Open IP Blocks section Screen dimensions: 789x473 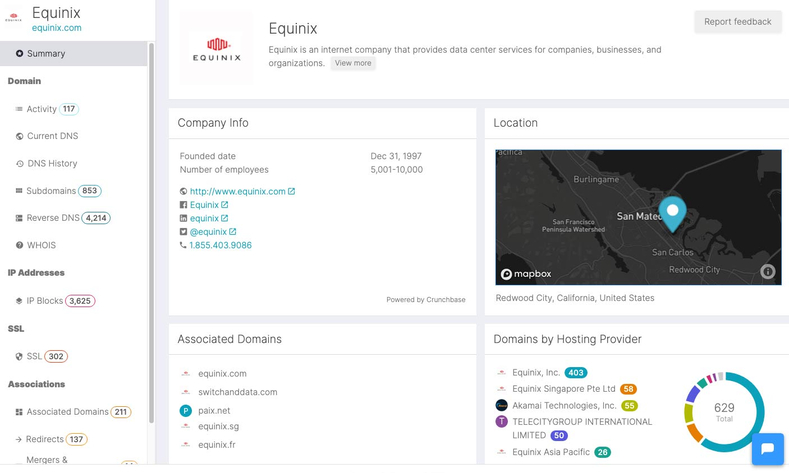click(x=44, y=301)
